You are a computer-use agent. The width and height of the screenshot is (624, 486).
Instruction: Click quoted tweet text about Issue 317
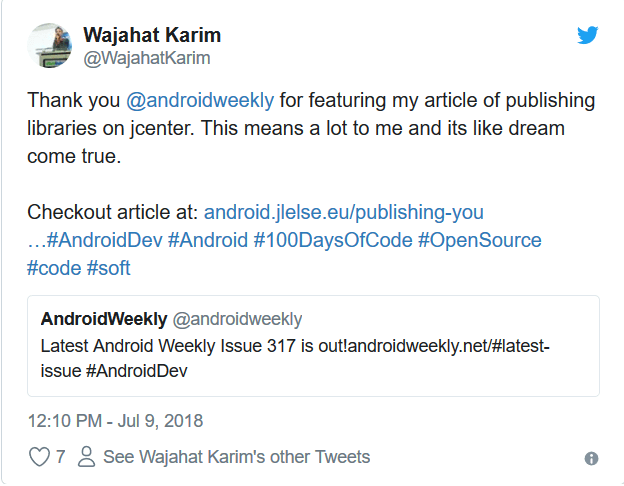coord(295,358)
